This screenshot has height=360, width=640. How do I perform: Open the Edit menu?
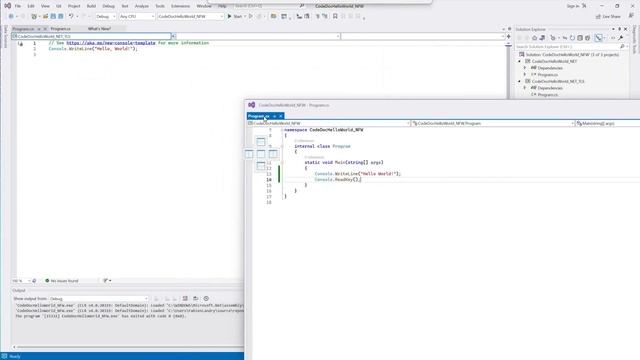[31, 6]
